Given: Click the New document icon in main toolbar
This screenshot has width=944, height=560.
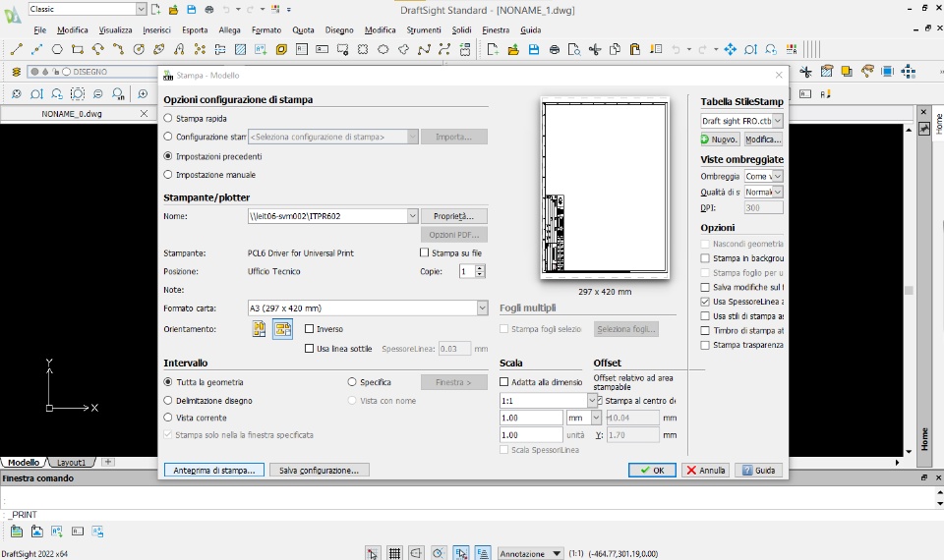Looking at the screenshot, I should tap(493, 49).
